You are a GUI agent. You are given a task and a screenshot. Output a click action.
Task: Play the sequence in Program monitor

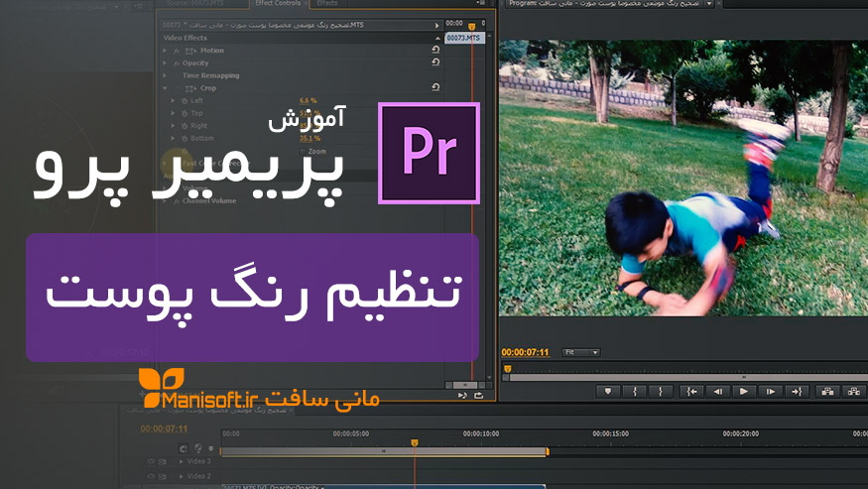pyautogui.click(x=743, y=392)
